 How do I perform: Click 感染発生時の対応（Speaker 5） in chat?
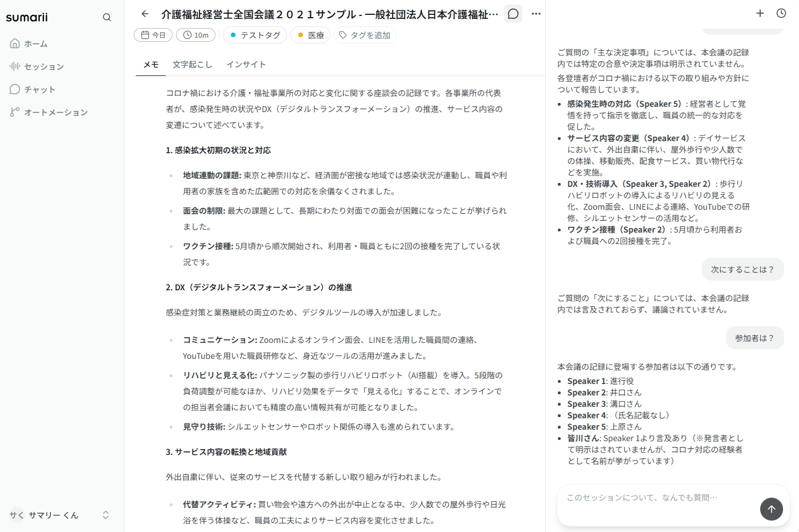tap(626, 104)
